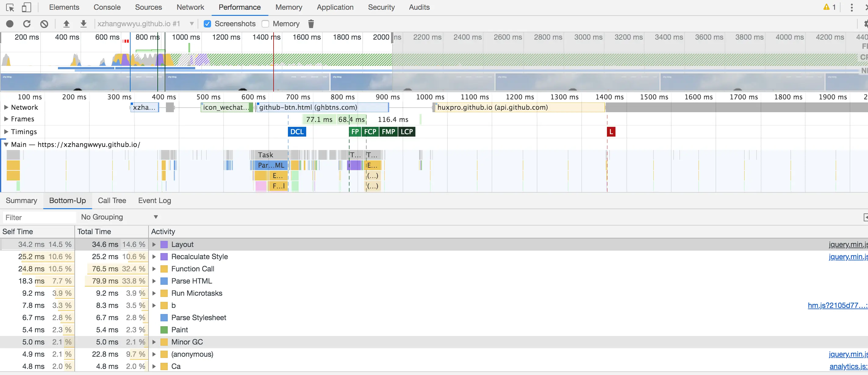Open the xzhangwwyu.github.io #1 recording dropdown
The width and height of the screenshot is (868, 375).
(x=145, y=23)
